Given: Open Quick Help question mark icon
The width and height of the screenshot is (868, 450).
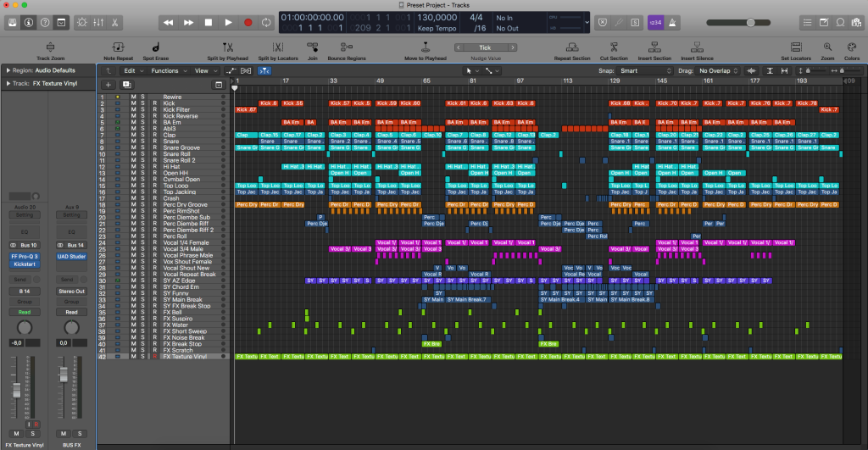Looking at the screenshot, I should pyautogui.click(x=45, y=23).
